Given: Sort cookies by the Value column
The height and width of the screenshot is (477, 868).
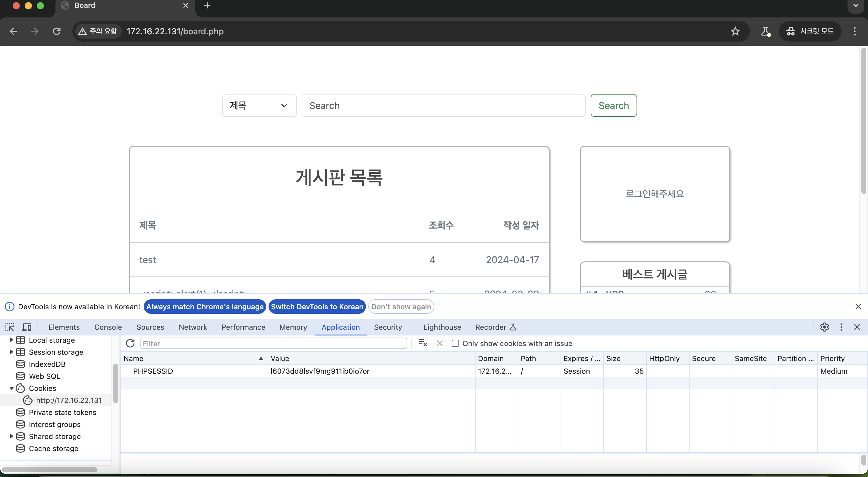Looking at the screenshot, I should coord(372,359).
